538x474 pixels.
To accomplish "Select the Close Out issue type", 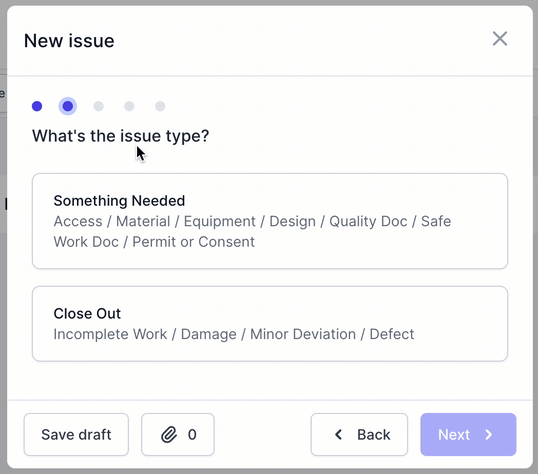I will point(270,324).
